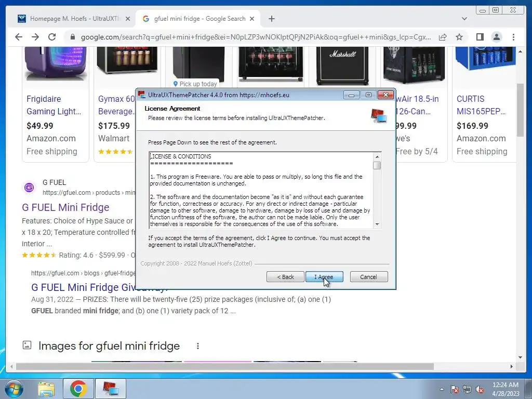Viewport: 532px width, 399px height.
Task: Click CURTIS MIS165PEP product listing
Action: click(x=481, y=105)
